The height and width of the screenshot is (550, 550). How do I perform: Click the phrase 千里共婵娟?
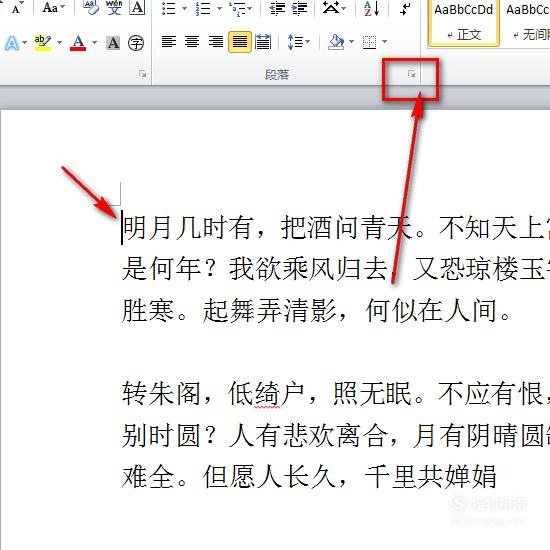point(430,477)
